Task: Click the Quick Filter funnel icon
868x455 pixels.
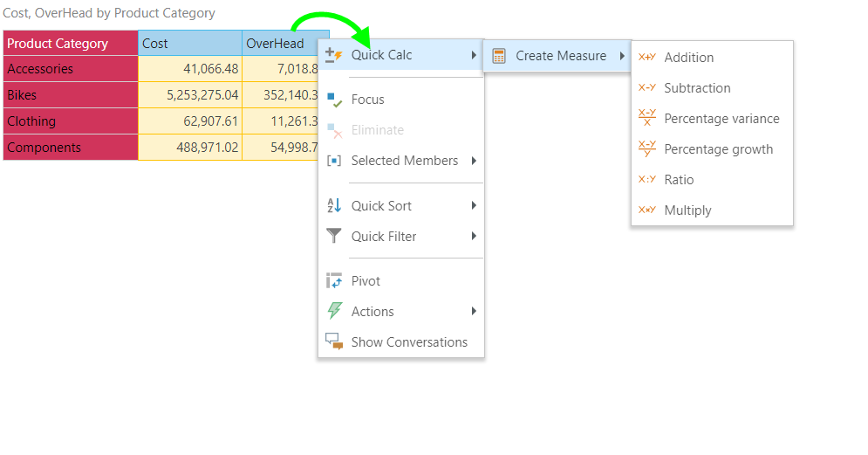Action: coord(333,237)
